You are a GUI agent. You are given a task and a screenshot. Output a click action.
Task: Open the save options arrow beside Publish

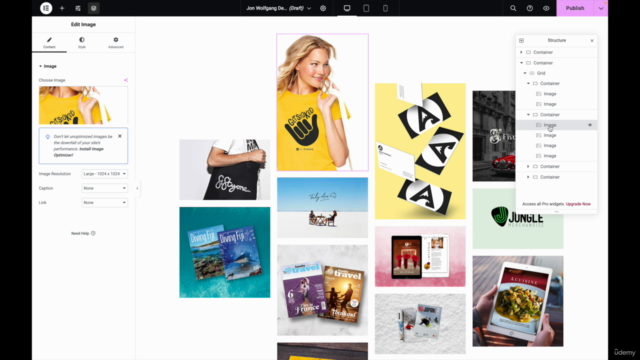pyautogui.click(x=601, y=8)
